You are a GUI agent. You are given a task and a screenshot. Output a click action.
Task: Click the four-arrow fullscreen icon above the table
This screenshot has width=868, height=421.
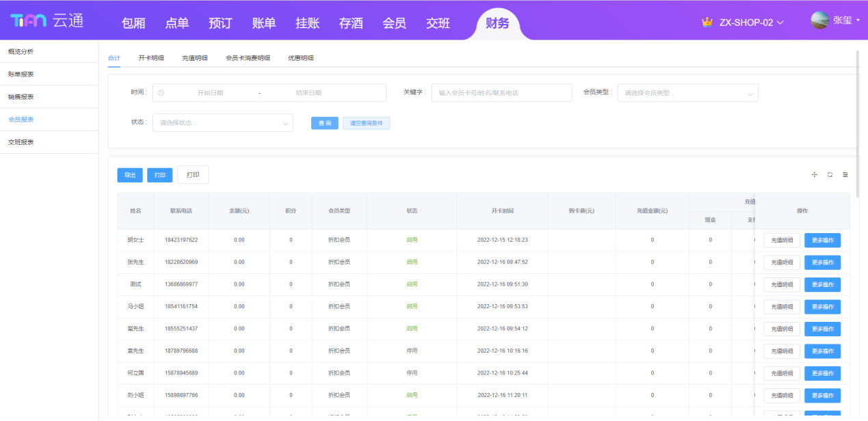tap(815, 175)
